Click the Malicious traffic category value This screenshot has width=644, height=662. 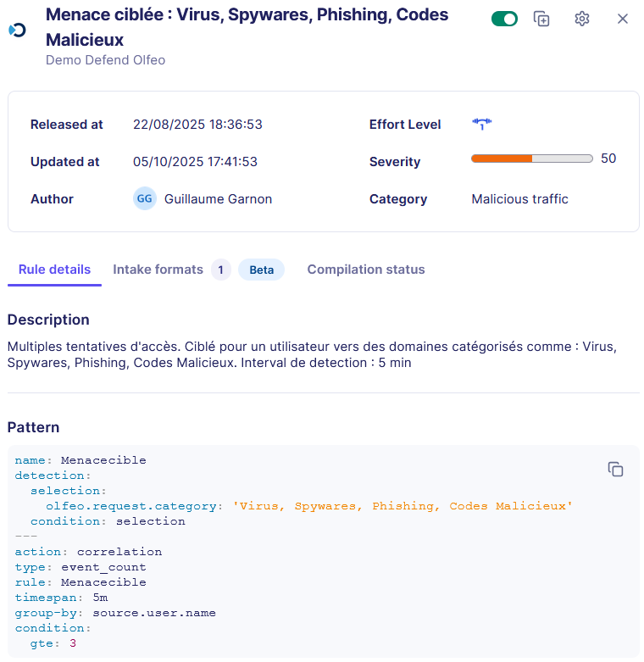click(519, 199)
